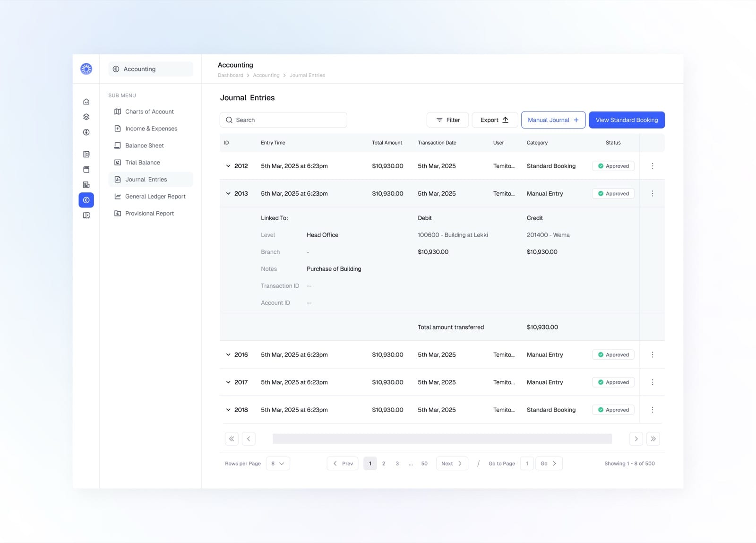
Task: Click the Export button
Action: [495, 120]
